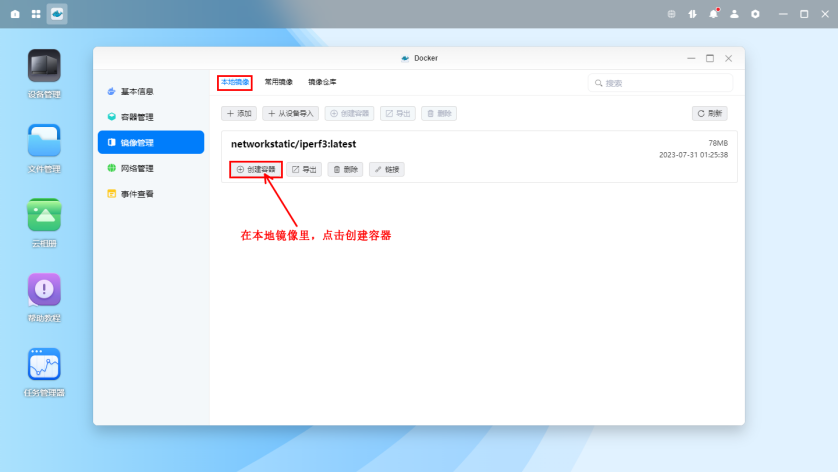
Task: Open 网络管理 in Docker sidebar
Action: [x=151, y=168]
